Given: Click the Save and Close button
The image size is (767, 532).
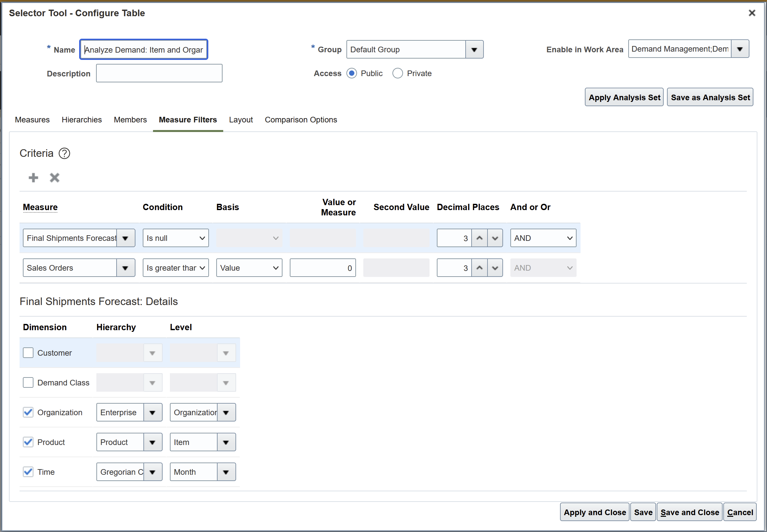Looking at the screenshot, I should (x=689, y=512).
